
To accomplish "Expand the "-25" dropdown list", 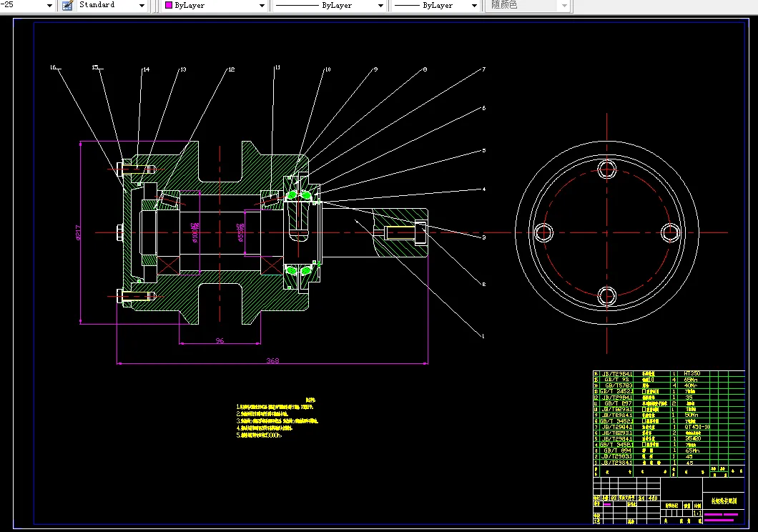I will pos(49,6).
